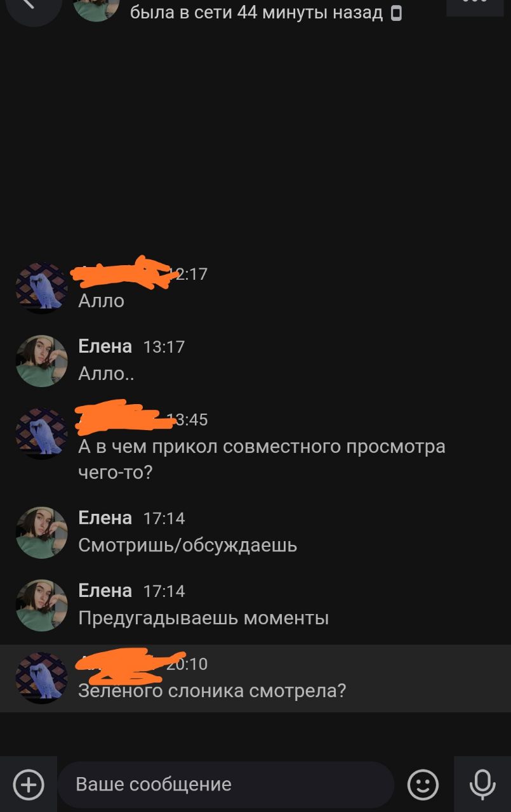Tap the owl avatar next to 'Алло' at 12:17

[x=42, y=288]
